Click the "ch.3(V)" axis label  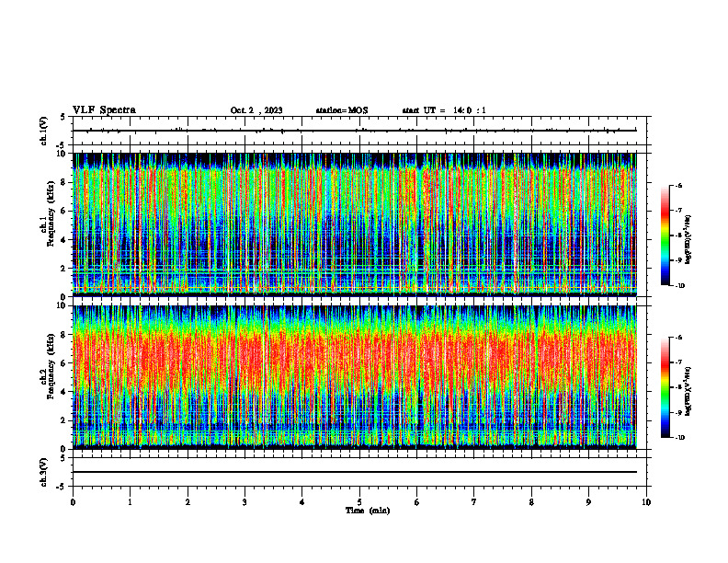44,472
